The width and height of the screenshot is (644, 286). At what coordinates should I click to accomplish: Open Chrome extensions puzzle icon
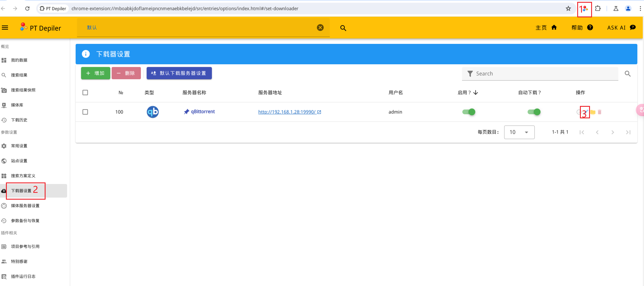pos(597,9)
